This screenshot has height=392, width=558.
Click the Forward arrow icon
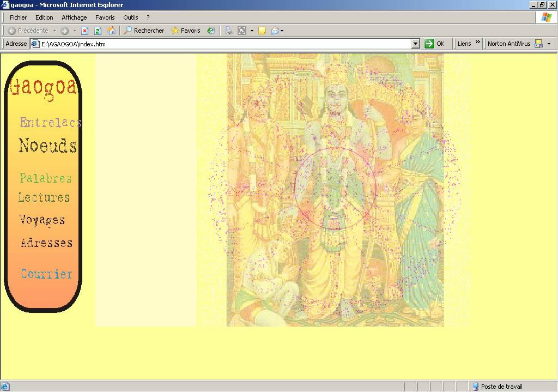tap(64, 31)
